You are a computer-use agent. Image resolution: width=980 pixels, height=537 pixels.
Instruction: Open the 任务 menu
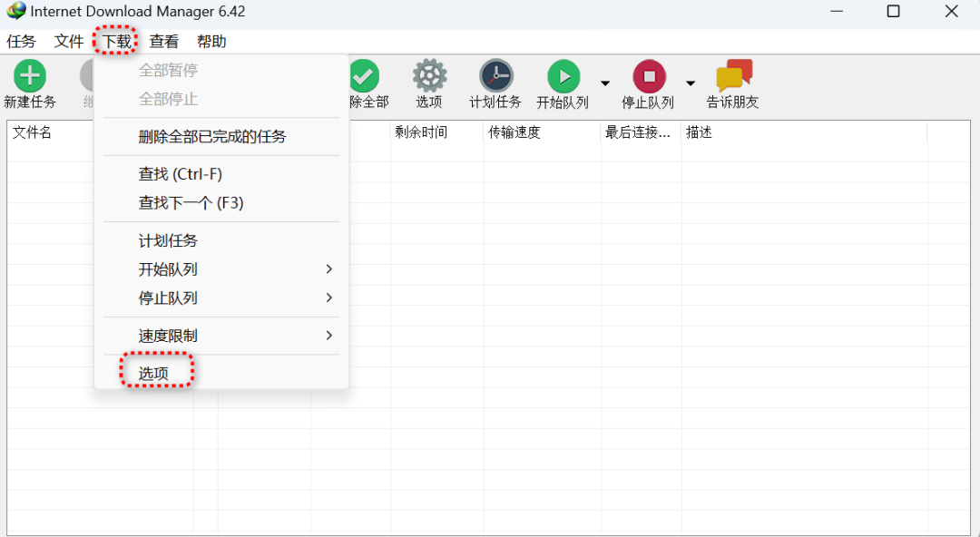21,41
